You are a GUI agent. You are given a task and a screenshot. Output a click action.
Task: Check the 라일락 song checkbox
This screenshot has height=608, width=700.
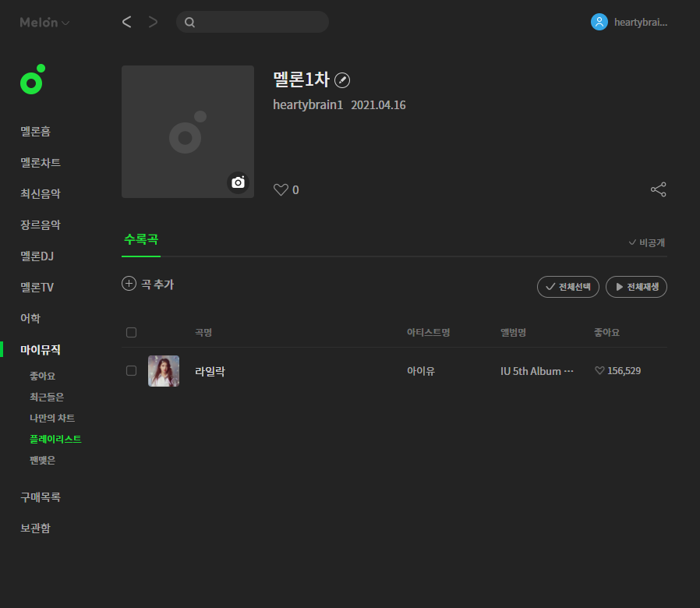[131, 371]
